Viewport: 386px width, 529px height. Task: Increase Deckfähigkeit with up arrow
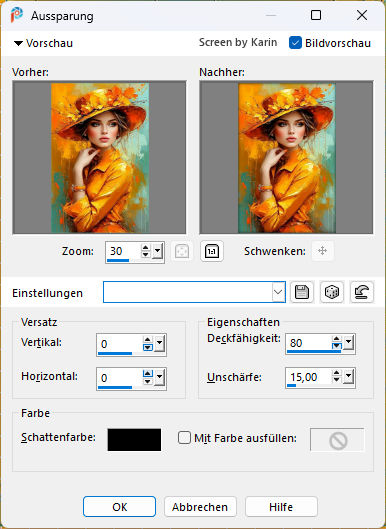(x=337, y=339)
